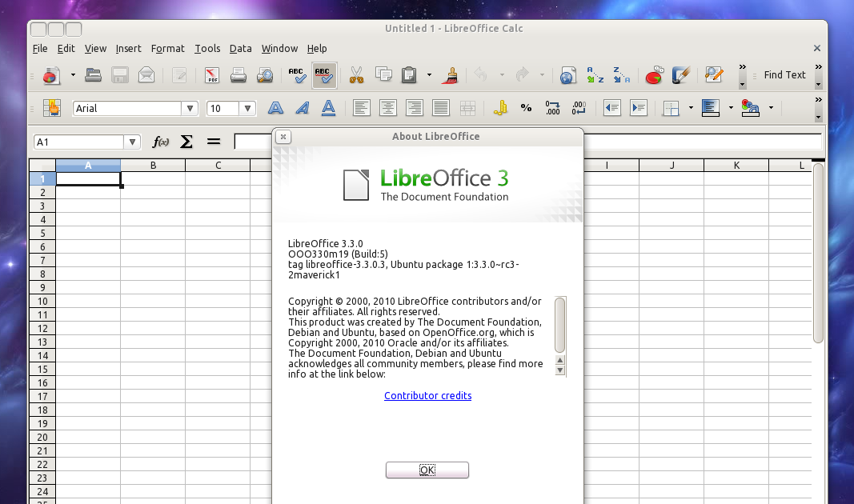Apply Percent number format
The image size is (854, 504).
526,108
